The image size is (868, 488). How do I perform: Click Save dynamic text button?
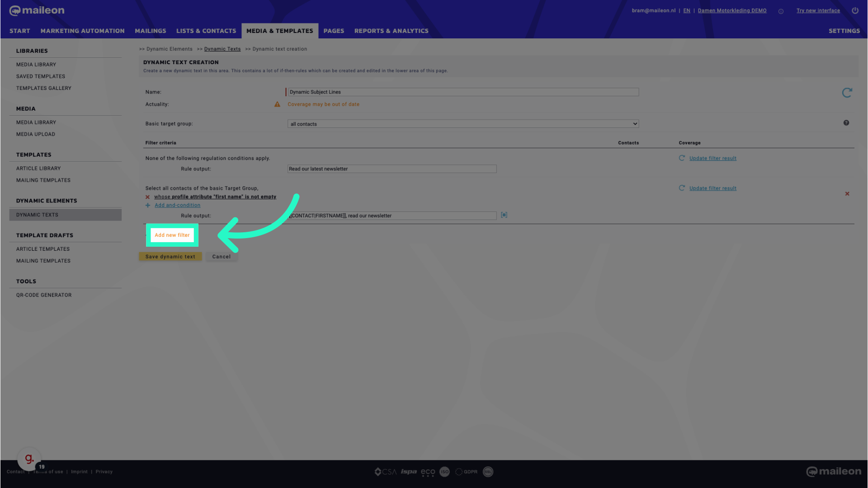click(x=170, y=257)
